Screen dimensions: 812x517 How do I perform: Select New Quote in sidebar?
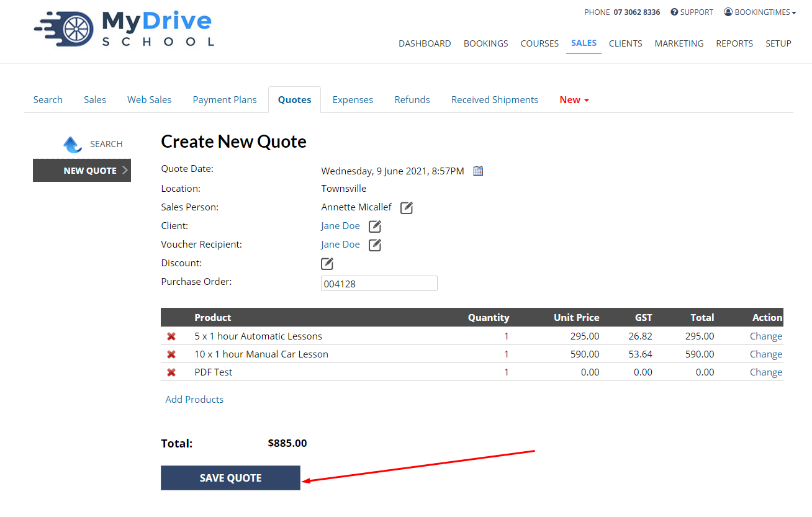(x=82, y=171)
